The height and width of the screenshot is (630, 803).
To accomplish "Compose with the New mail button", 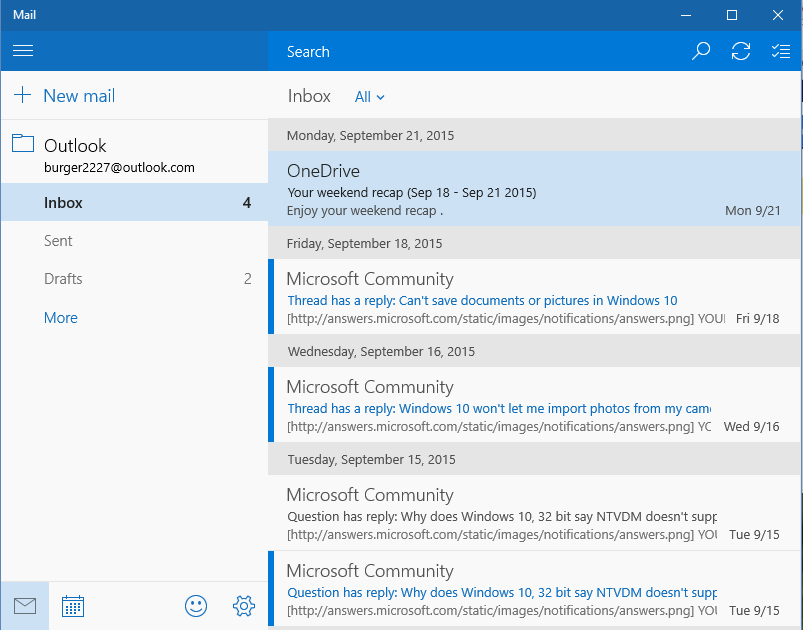I will click(79, 96).
